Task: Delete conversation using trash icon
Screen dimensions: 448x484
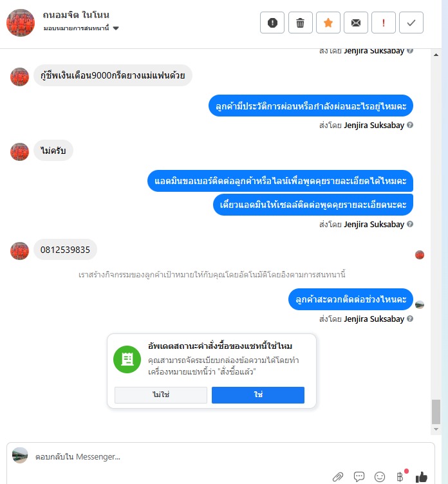Action: click(x=300, y=23)
